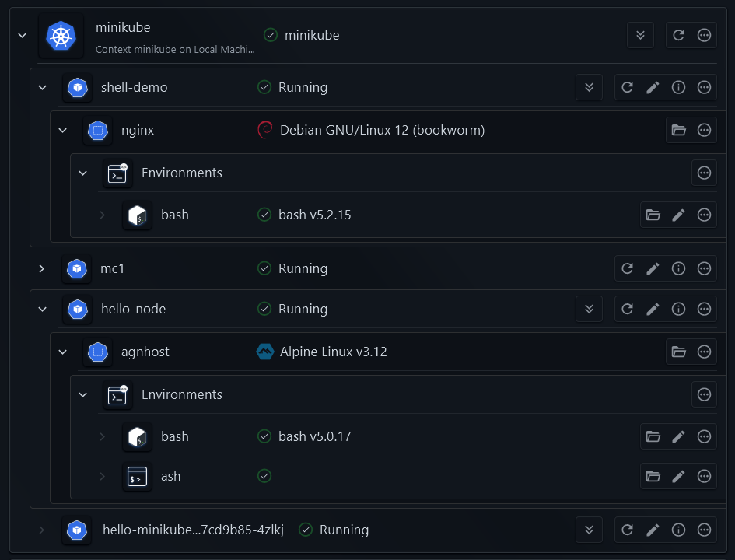This screenshot has width=735, height=560.
Task: Click the Kubernetes logo beside minikube
Action: click(61, 35)
